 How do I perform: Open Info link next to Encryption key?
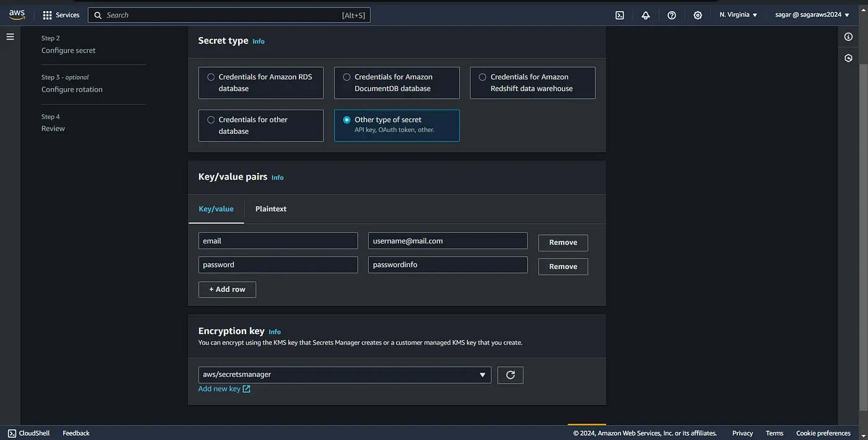point(275,332)
